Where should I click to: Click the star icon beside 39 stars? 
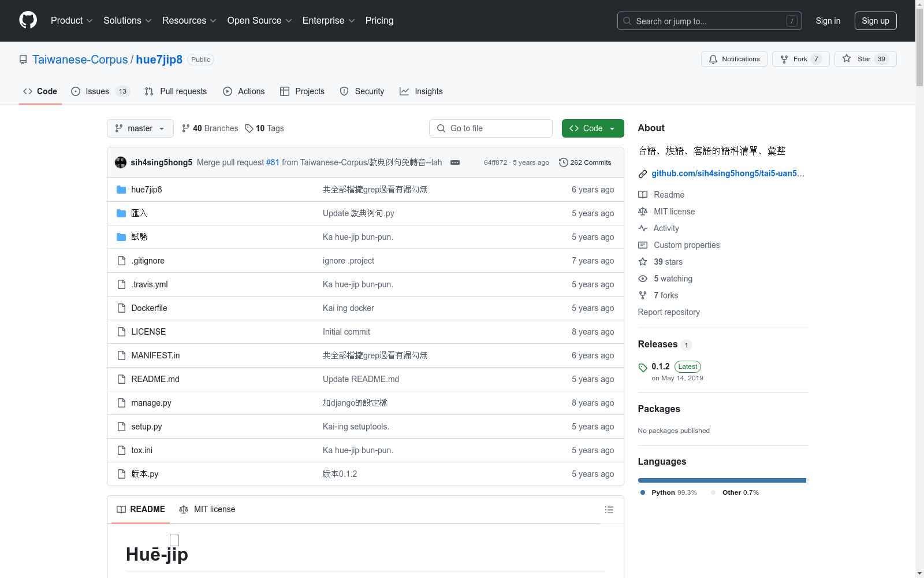(643, 262)
